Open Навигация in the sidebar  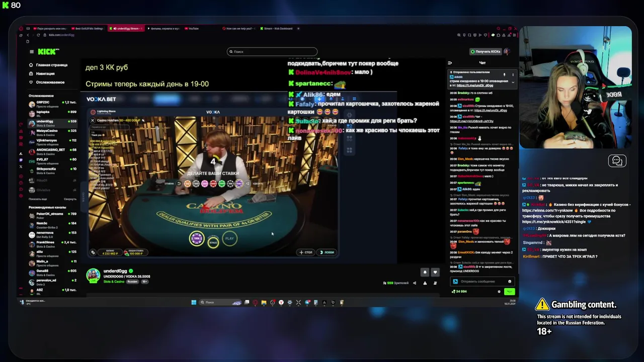pyautogui.click(x=42, y=73)
